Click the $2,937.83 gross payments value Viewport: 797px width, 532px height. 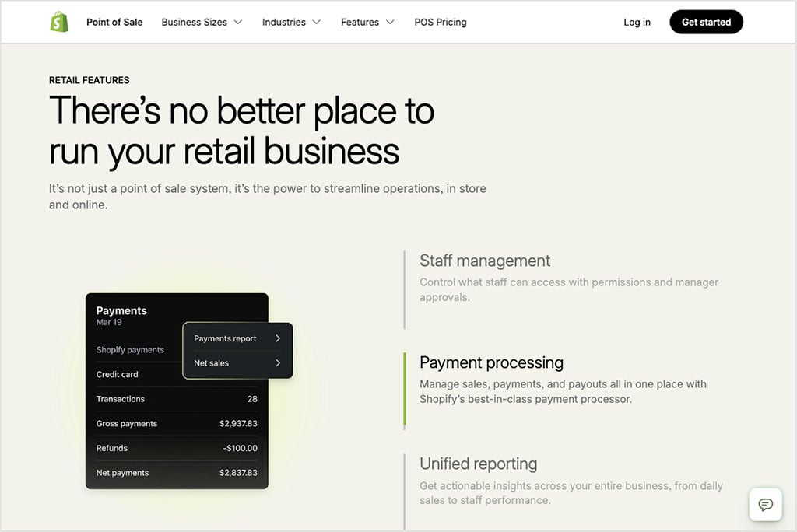pos(238,423)
